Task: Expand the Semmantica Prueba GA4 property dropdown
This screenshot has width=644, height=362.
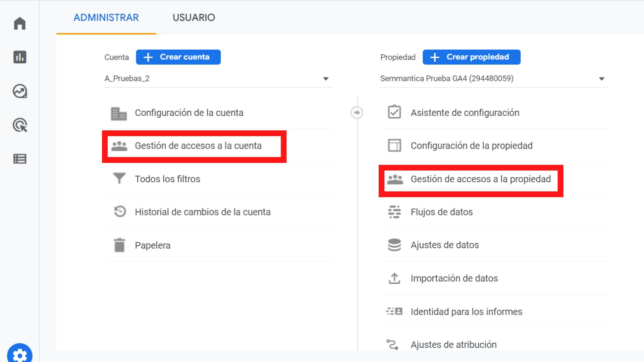Action: tap(601, 79)
